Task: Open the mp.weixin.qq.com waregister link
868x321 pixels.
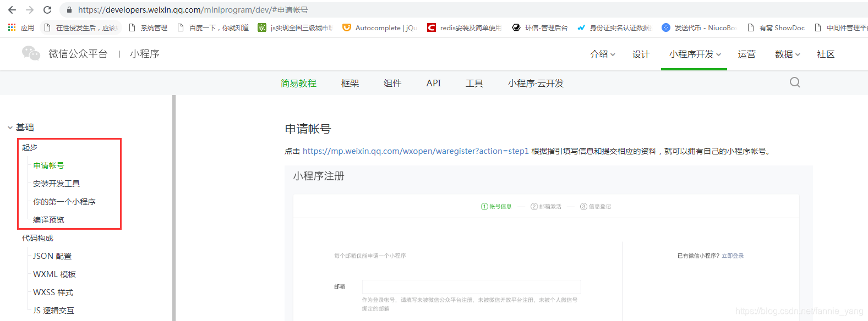Action: pos(416,151)
